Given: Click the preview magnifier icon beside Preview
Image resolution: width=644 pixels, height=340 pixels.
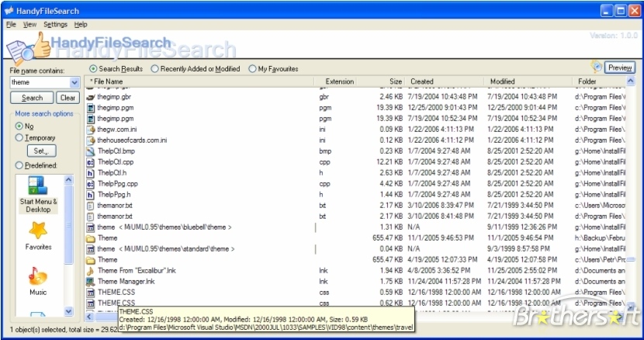Looking at the screenshot, I should click(x=597, y=67).
